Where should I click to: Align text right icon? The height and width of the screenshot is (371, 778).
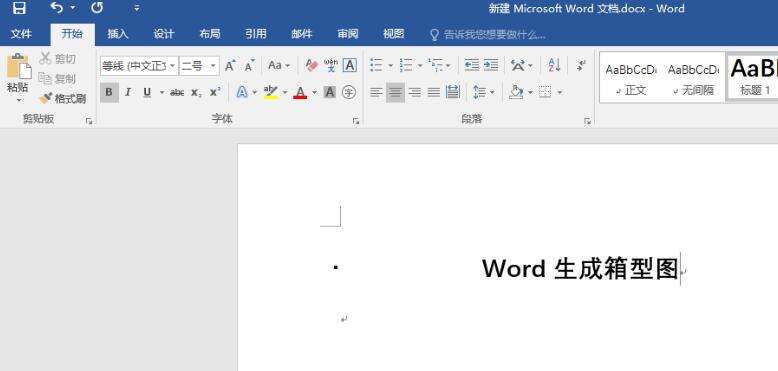[x=414, y=92]
